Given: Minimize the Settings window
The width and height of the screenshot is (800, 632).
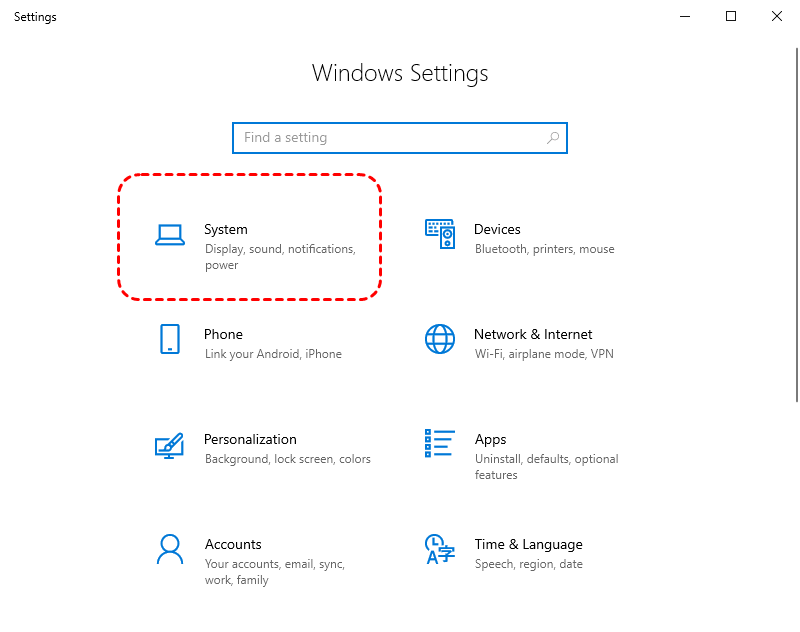Looking at the screenshot, I should 685,17.
